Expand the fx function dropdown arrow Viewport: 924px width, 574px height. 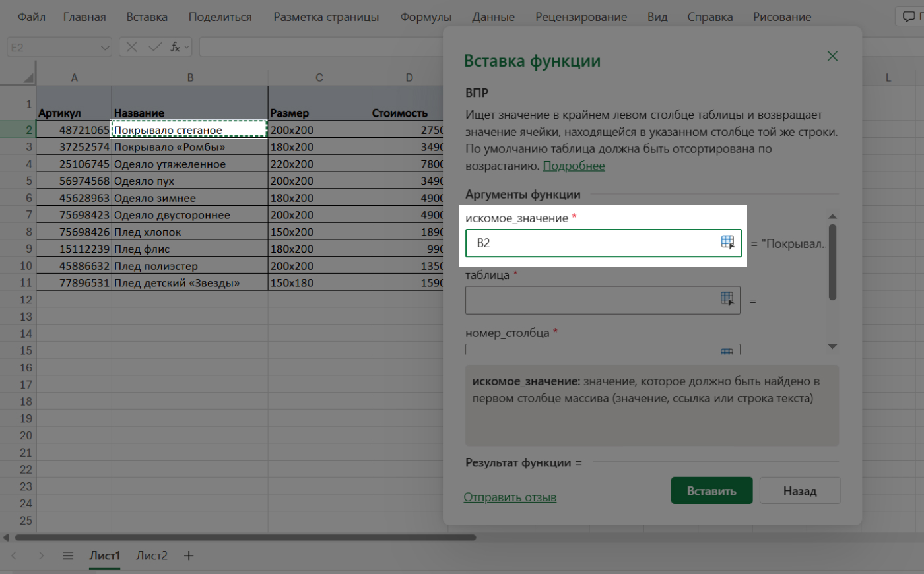(x=187, y=47)
